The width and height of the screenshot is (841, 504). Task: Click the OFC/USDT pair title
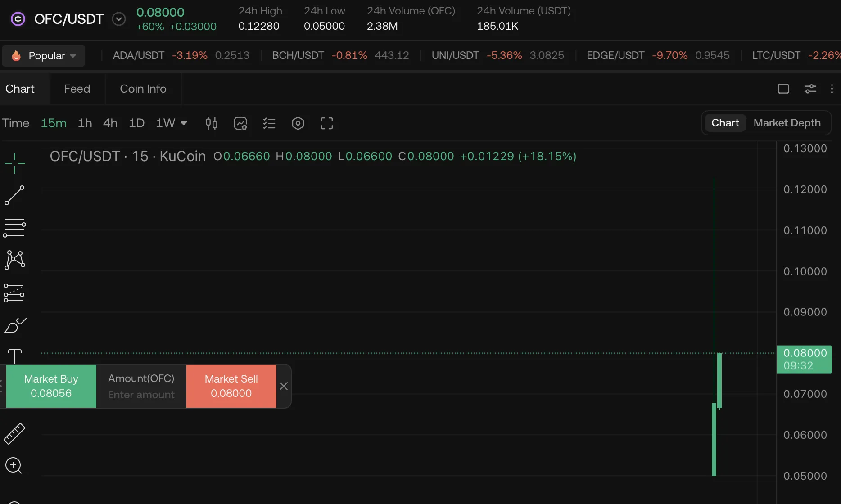[69, 19]
